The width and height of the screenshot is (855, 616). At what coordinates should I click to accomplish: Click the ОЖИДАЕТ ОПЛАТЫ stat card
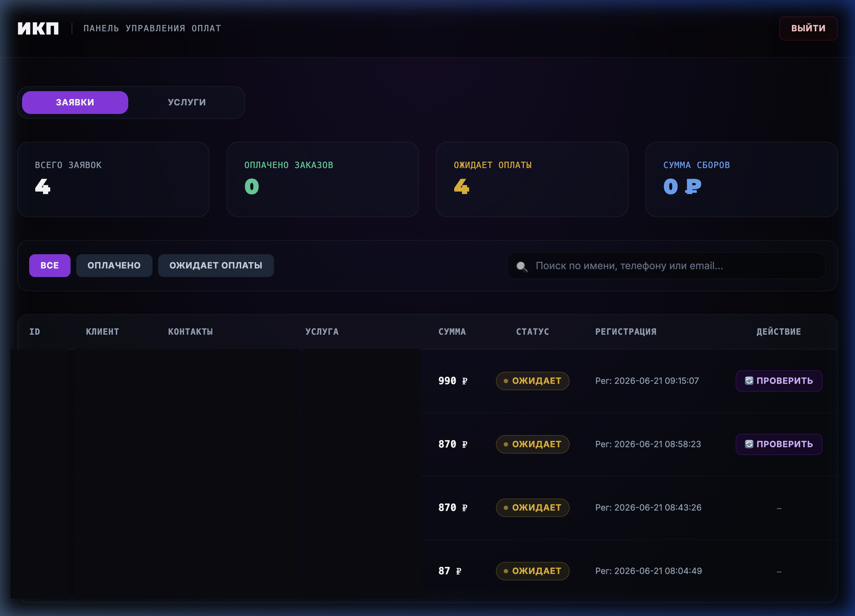pos(532,179)
